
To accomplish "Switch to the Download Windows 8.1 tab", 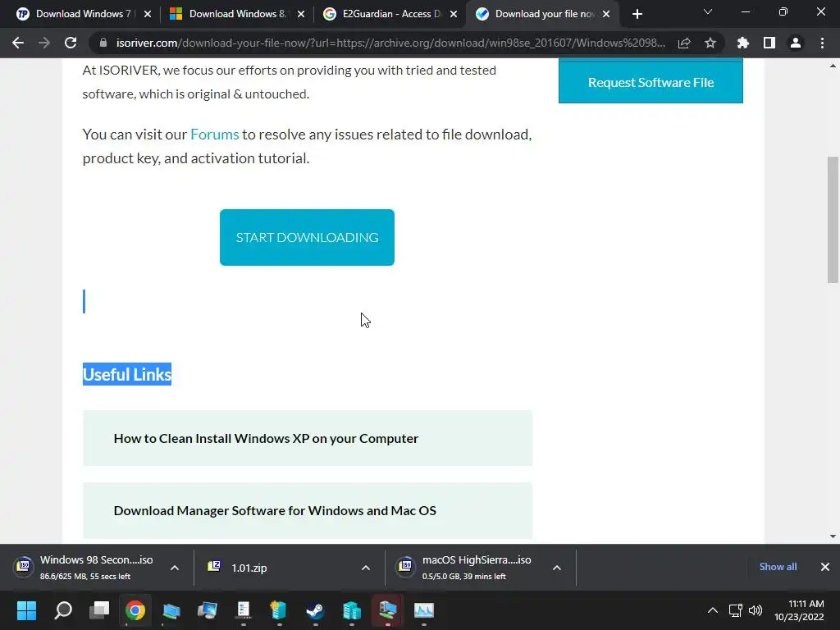I will pos(237,14).
